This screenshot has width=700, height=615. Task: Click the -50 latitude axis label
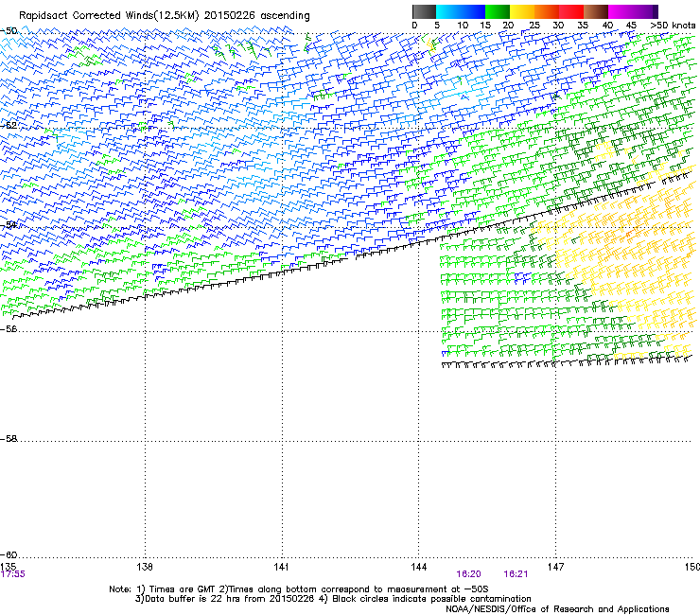click(9, 31)
